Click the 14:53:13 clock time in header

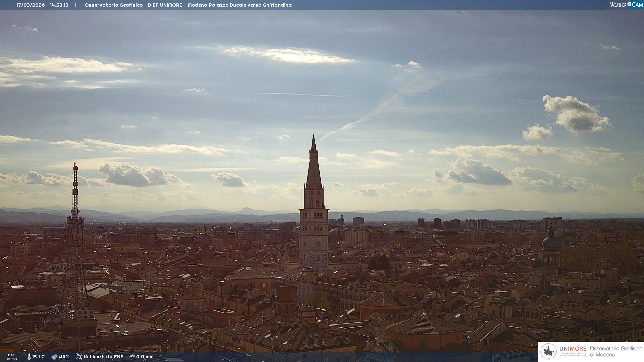pyautogui.click(x=59, y=5)
